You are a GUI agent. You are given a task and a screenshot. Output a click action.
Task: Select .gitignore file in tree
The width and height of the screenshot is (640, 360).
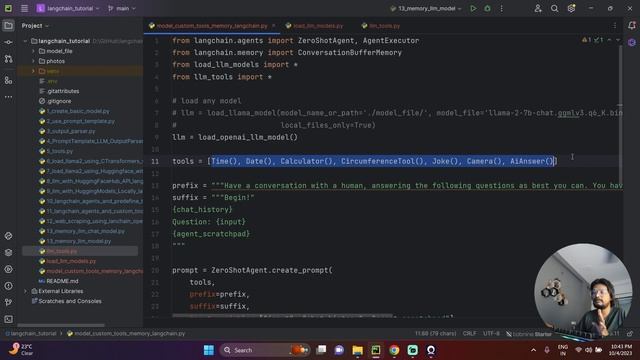[55, 101]
